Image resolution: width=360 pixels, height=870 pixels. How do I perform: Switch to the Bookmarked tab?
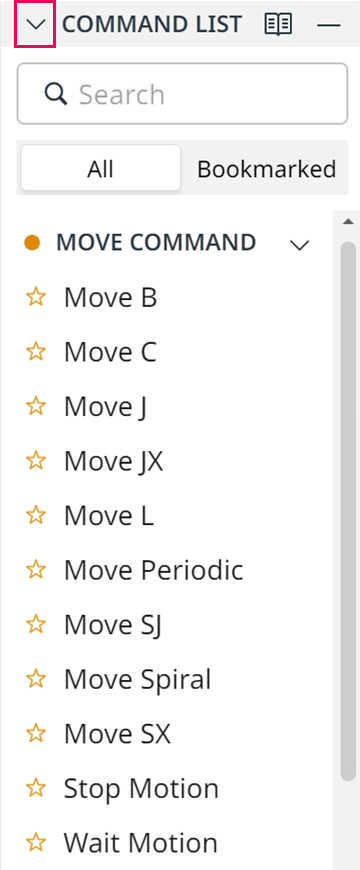266,169
